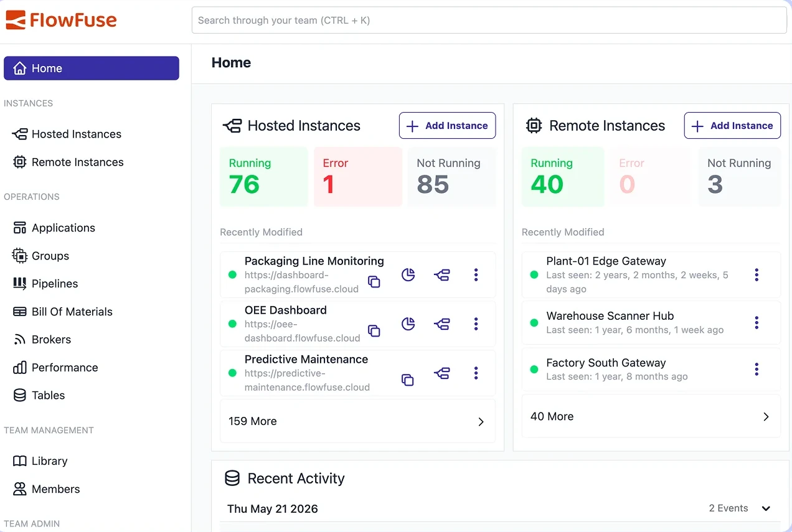Click the Library book icon in sidebar
Image resolution: width=792 pixels, height=532 pixels.
(x=20, y=461)
